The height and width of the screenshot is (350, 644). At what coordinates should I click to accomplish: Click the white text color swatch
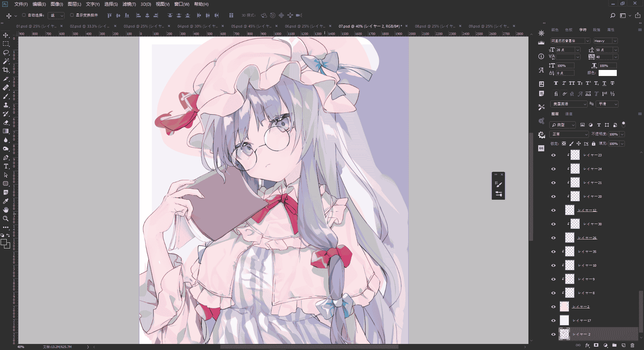click(607, 73)
